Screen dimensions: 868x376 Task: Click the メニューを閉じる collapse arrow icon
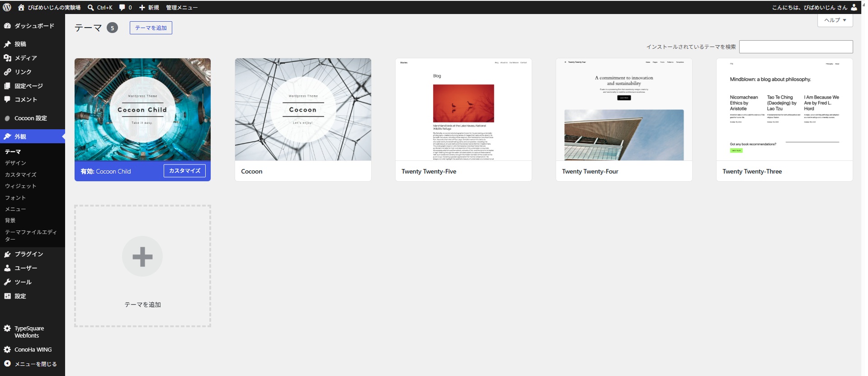click(7, 364)
